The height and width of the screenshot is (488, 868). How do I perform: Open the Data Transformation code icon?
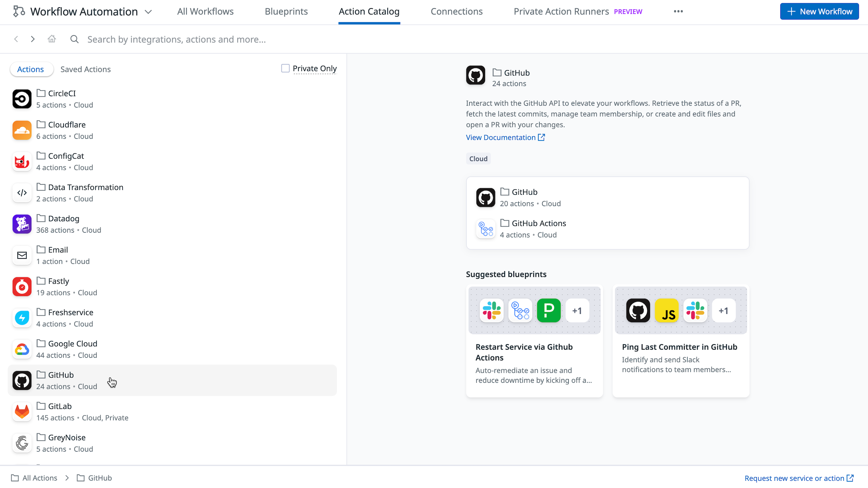tap(22, 193)
